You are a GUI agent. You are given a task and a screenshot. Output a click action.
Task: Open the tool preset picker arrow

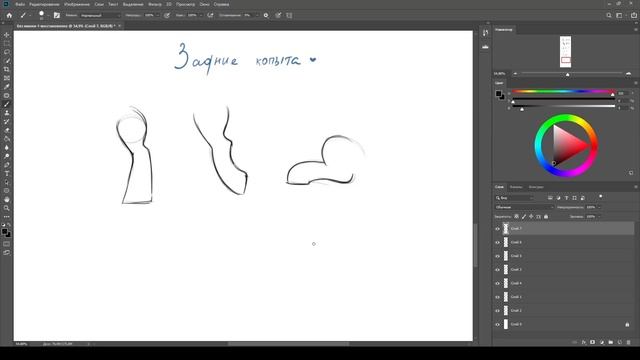[x=29, y=16]
